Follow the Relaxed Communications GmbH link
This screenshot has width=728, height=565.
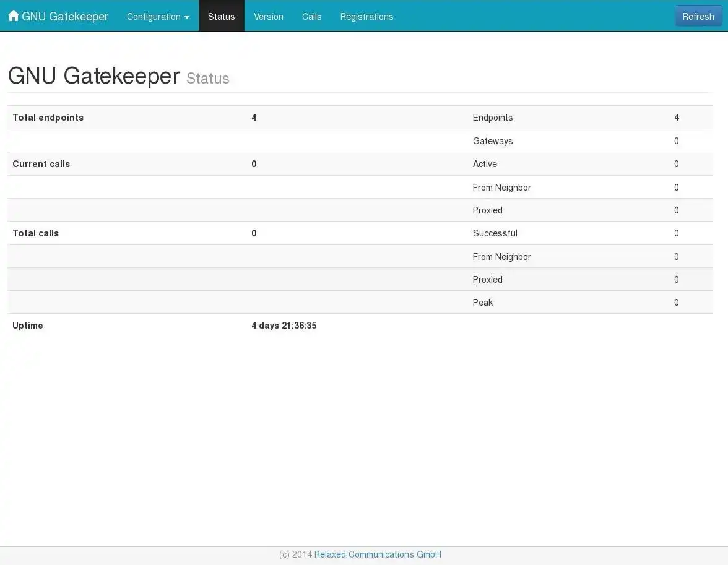click(x=378, y=554)
